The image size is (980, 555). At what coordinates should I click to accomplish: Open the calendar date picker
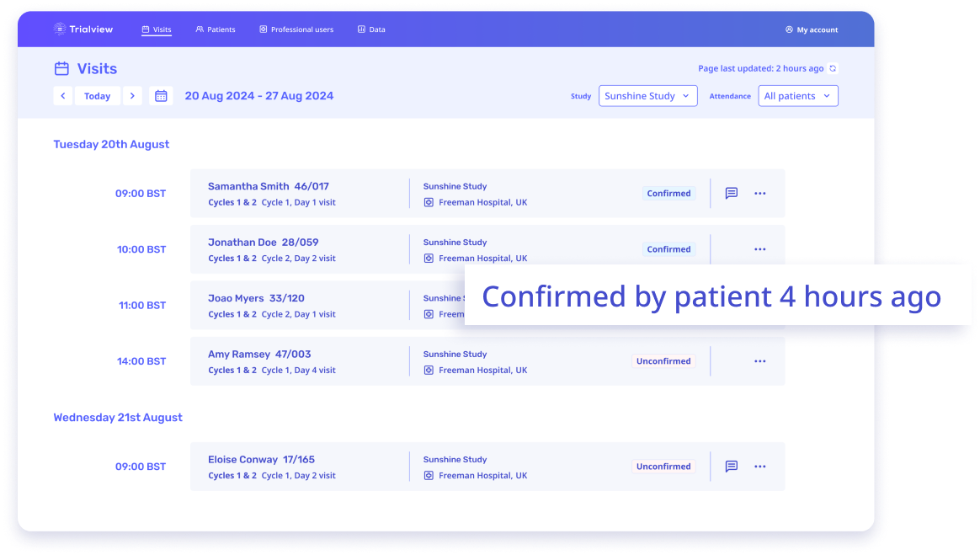click(x=161, y=96)
